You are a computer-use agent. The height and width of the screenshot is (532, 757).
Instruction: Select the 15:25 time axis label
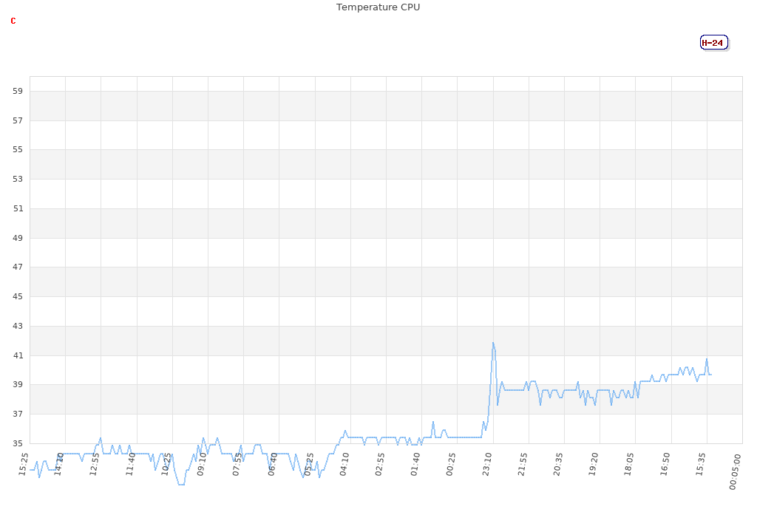pos(22,465)
